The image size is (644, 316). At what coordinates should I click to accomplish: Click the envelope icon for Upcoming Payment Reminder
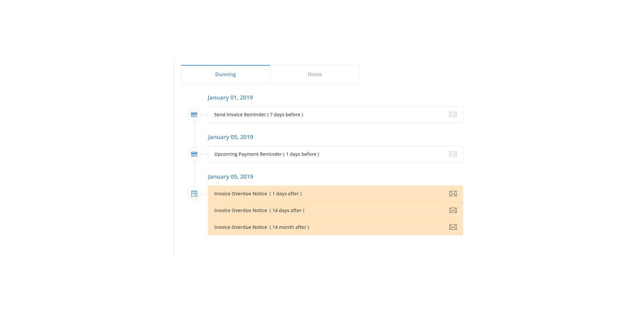pos(453,154)
